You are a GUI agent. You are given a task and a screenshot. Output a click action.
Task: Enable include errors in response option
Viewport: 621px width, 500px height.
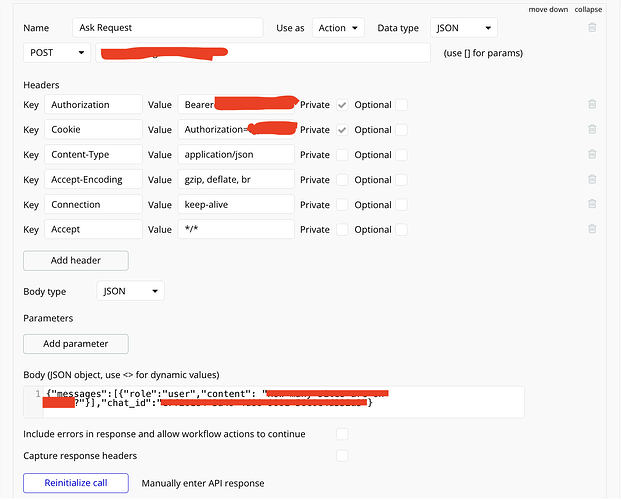point(342,434)
